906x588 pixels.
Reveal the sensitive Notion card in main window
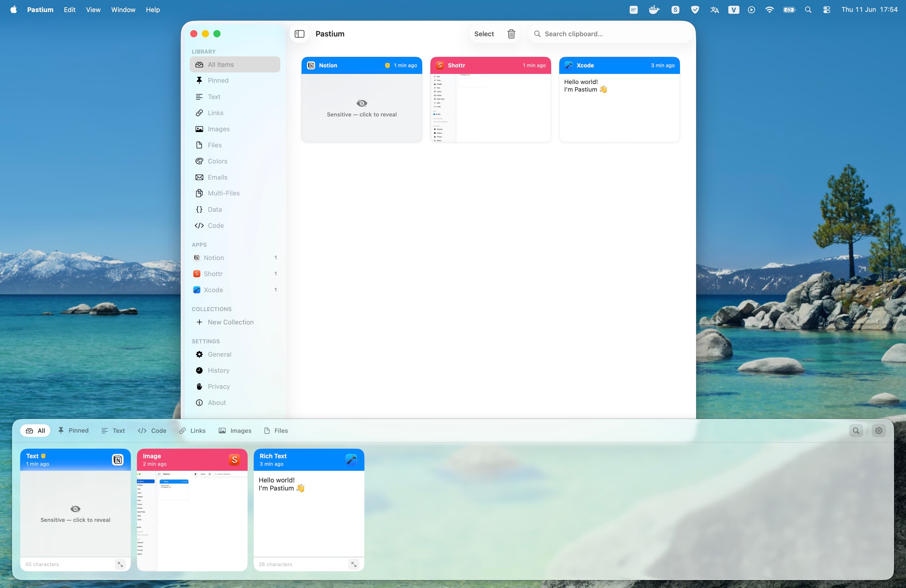(362, 108)
